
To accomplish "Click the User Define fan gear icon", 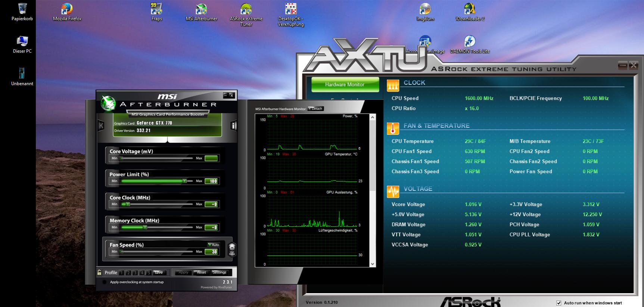I will pos(232,249).
